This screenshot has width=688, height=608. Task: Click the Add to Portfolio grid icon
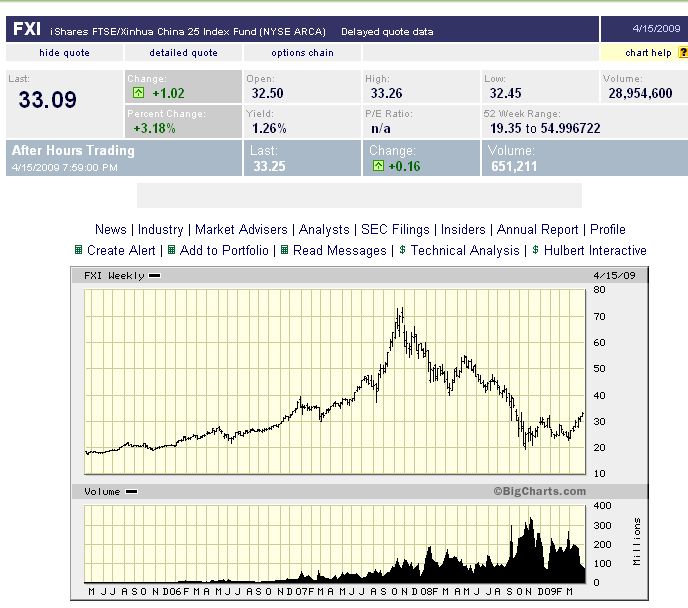[x=172, y=250]
